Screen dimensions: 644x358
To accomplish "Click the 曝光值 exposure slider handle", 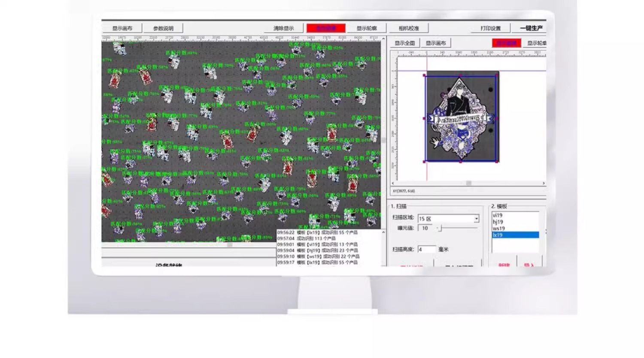I will [440, 228].
